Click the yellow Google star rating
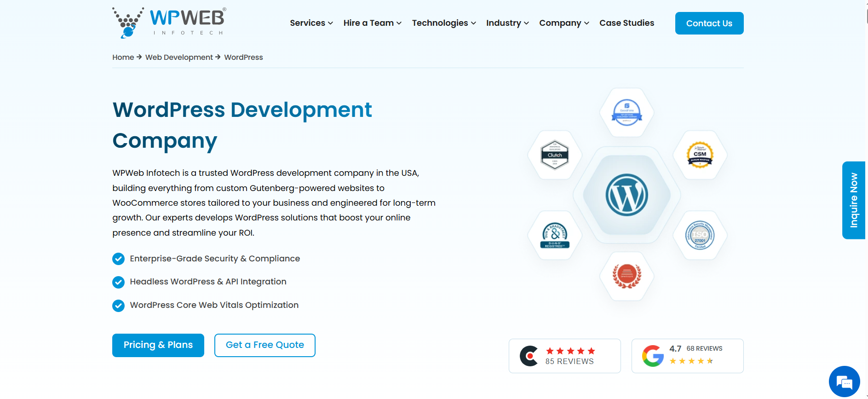The image size is (868, 399). tap(691, 361)
